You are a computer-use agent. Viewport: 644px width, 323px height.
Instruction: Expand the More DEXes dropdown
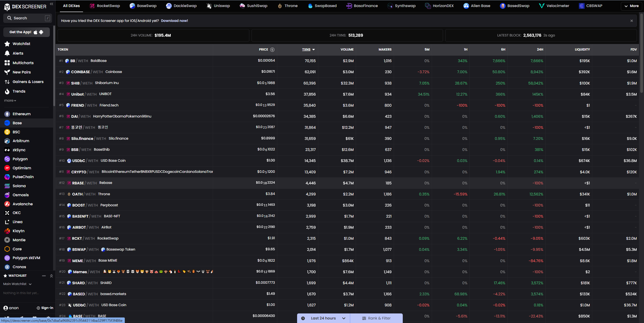tap(631, 6)
